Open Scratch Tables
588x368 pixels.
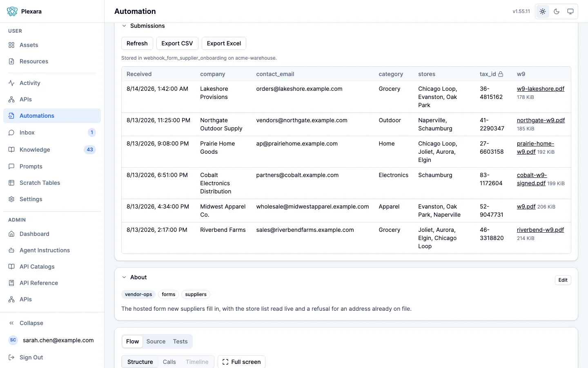click(52, 183)
